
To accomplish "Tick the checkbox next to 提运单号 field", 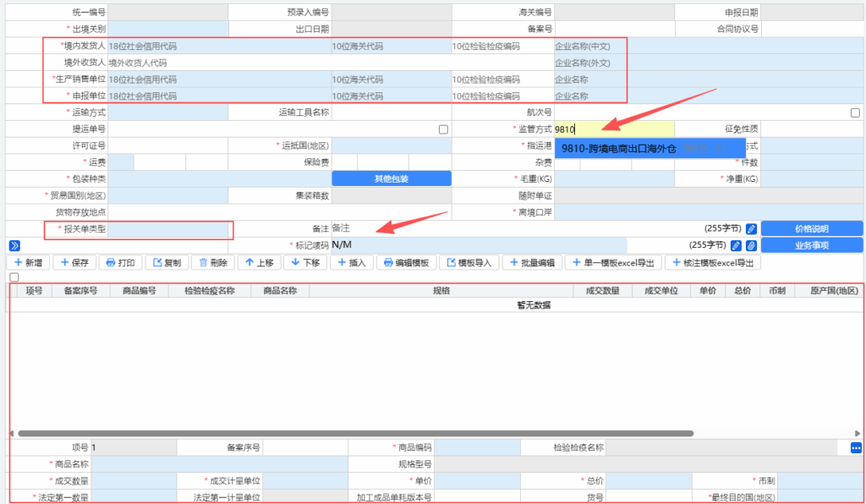I will pyautogui.click(x=443, y=129).
